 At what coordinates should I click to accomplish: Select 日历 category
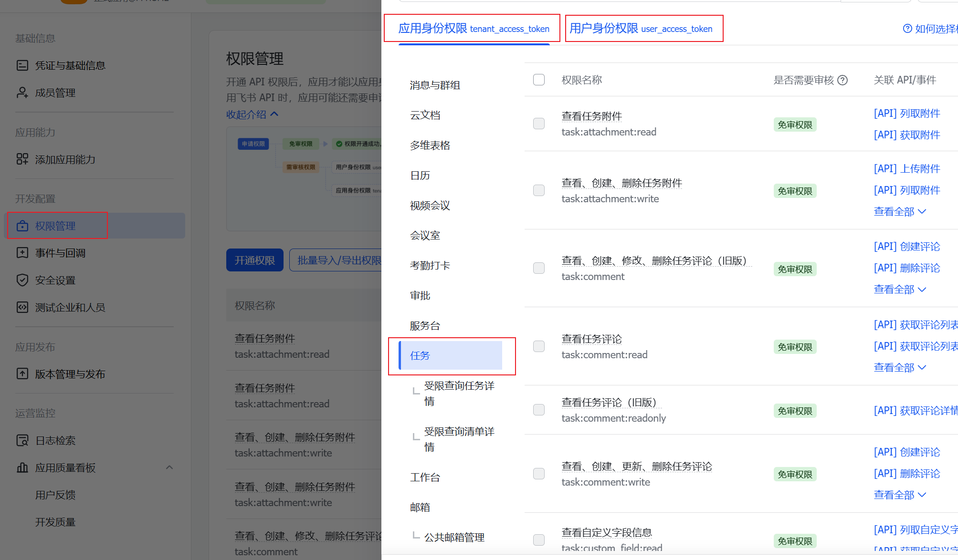(x=420, y=176)
